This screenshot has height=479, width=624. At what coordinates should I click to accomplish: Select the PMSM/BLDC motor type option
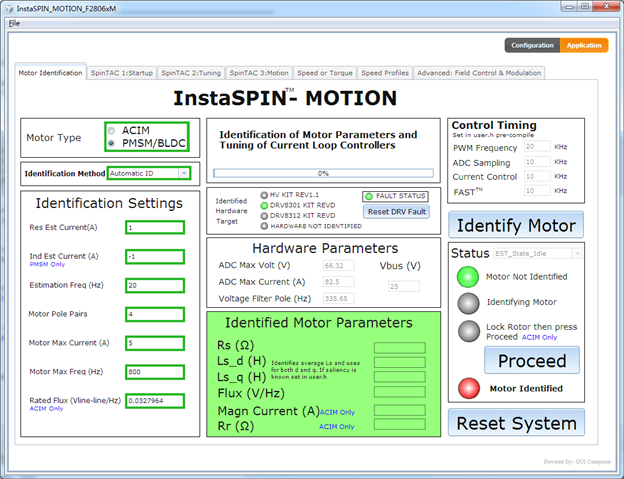point(112,141)
